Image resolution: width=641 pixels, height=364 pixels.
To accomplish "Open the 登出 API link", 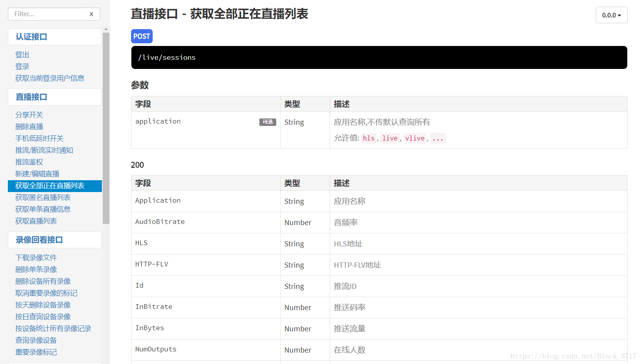I will pos(22,55).
